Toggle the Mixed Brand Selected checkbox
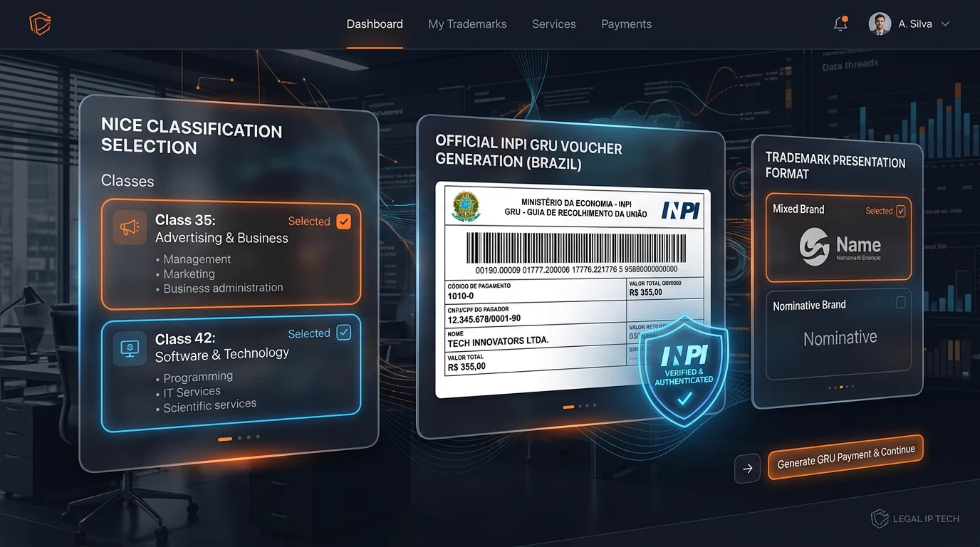 pos(901,211)
